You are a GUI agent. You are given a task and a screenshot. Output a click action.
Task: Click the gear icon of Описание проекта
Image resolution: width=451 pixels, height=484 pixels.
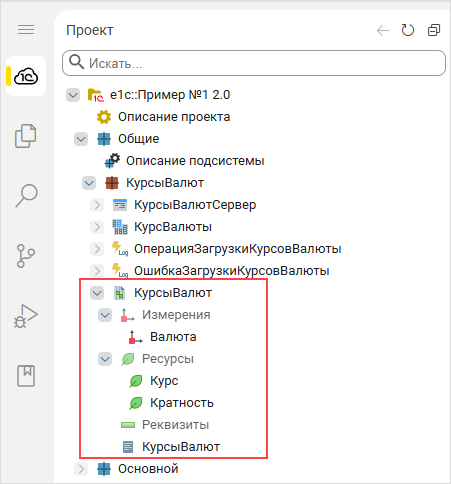tap(104, 117)
